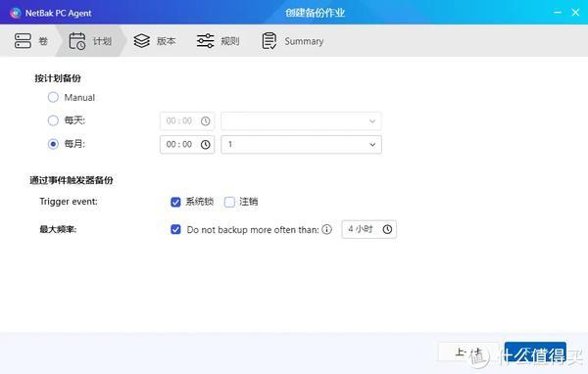Click the monthly 00:00 time field
This screenshot has height=374, width=588.
click(187, 145)
